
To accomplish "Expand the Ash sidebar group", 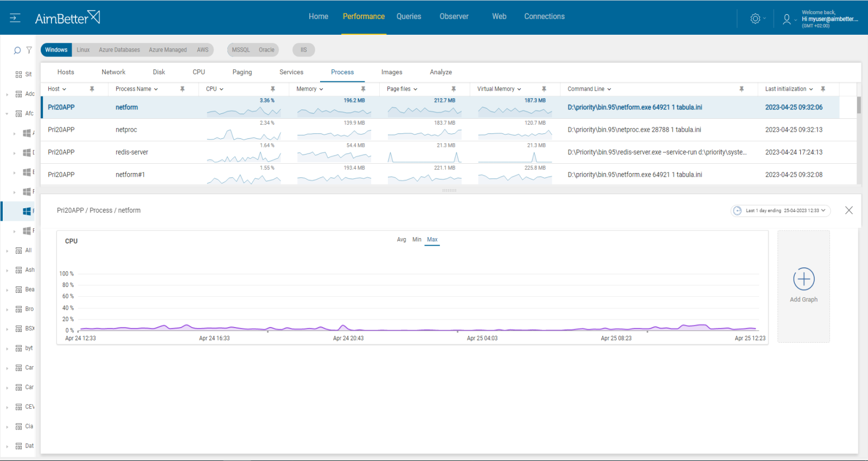I will 7,270.
